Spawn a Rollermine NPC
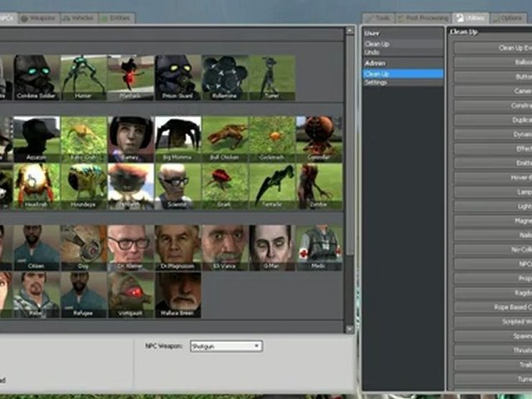This screenshot has width=532, height=399. [225, 78]
